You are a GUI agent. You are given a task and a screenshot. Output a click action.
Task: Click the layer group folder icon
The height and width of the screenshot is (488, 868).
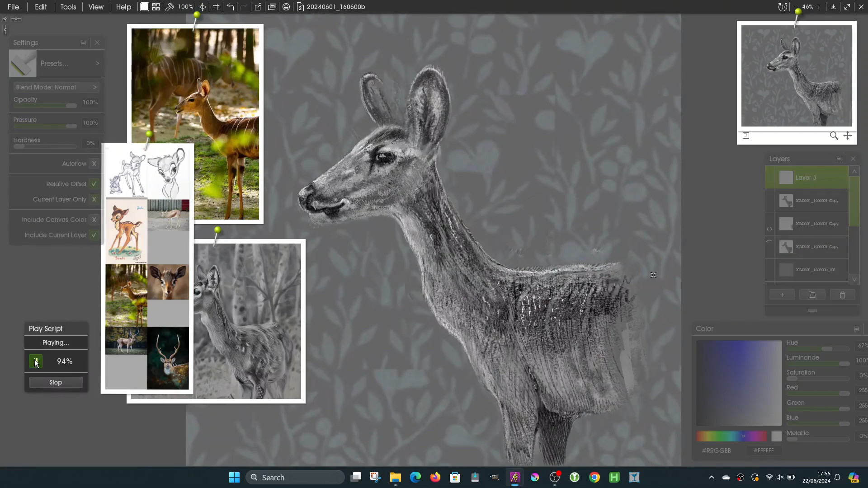[x=812, y=295]
